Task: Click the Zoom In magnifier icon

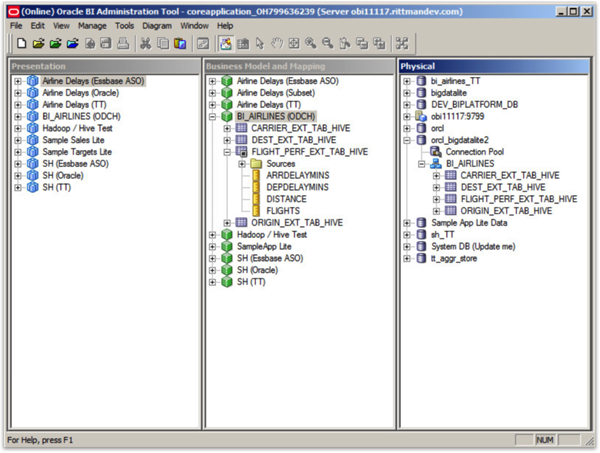Action: tap(310, 44)
